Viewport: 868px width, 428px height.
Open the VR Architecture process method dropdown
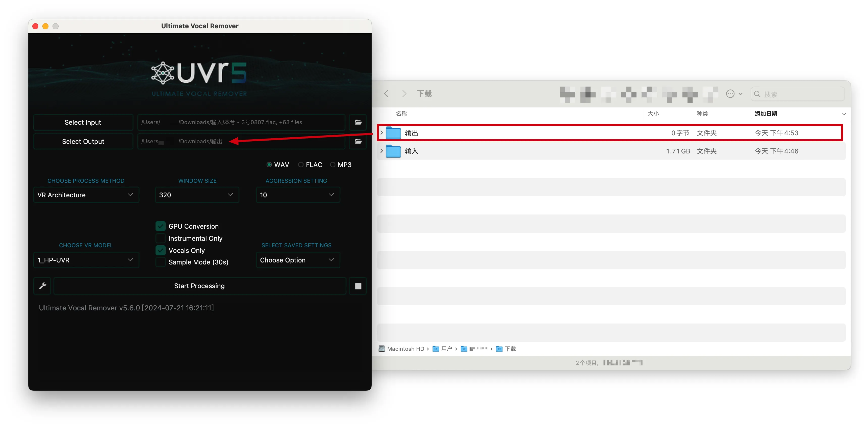(x=86, y=195)
